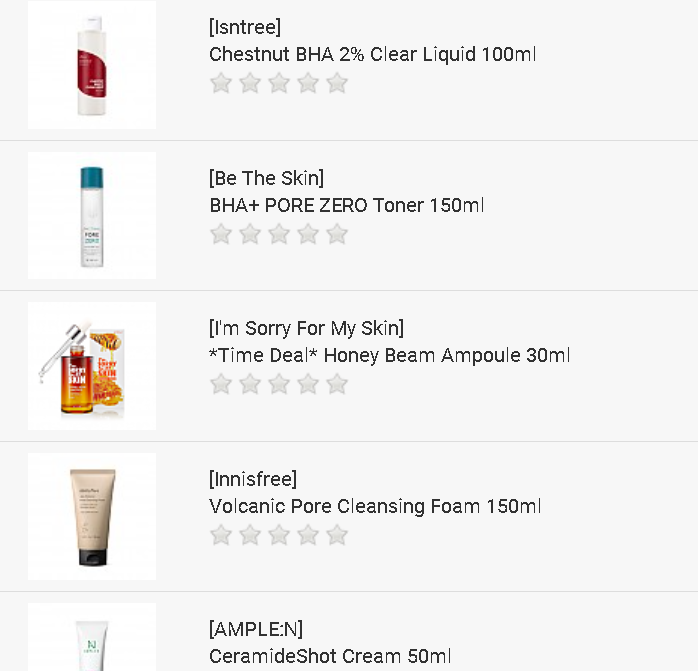This screenshot has width=698, height=671.
Task: Click third star of PORE ZERO Toner rating
Action: pos(279,234)
